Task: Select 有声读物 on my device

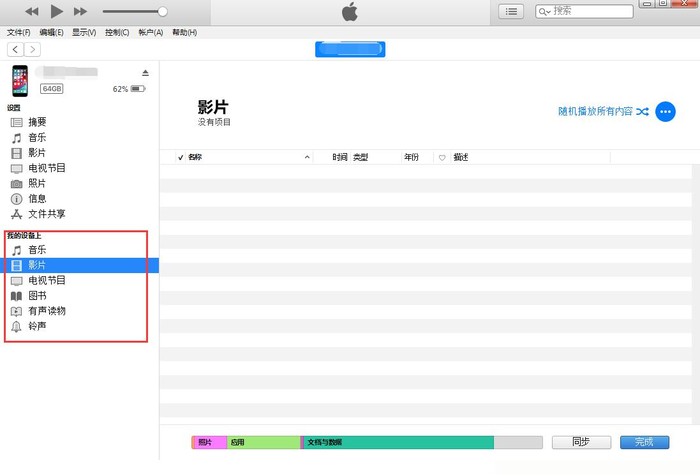Action: pos(80,311)
